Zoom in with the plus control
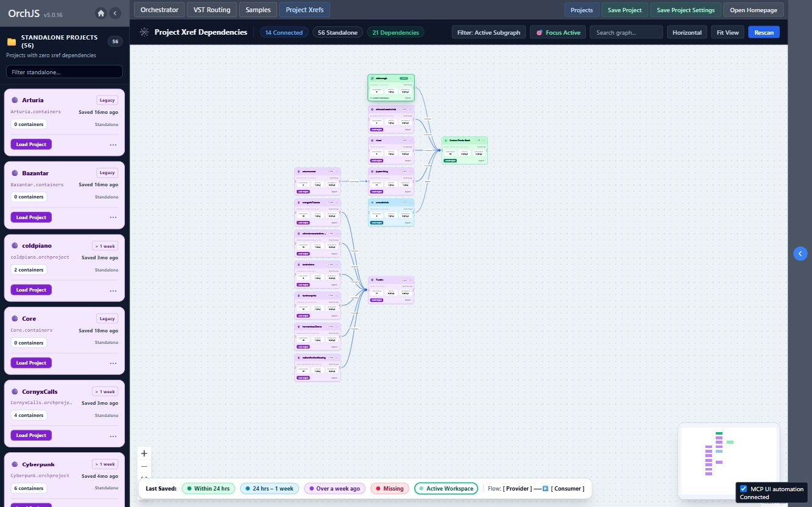The height and width of the screenshot is (507, 812). 144,453
